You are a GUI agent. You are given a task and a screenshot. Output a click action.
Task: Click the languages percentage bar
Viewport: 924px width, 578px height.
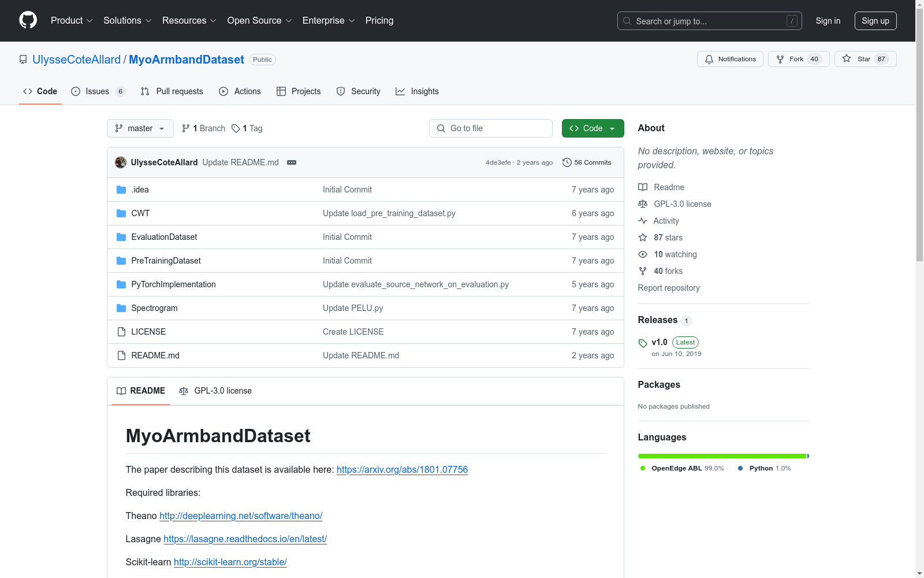click(724, 456)
